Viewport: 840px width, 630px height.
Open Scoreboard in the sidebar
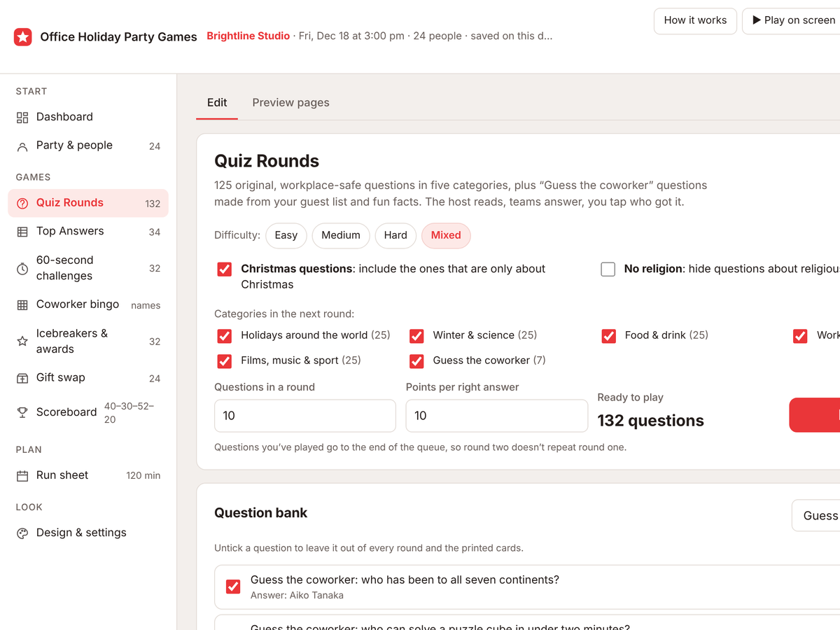coord(88,412)
